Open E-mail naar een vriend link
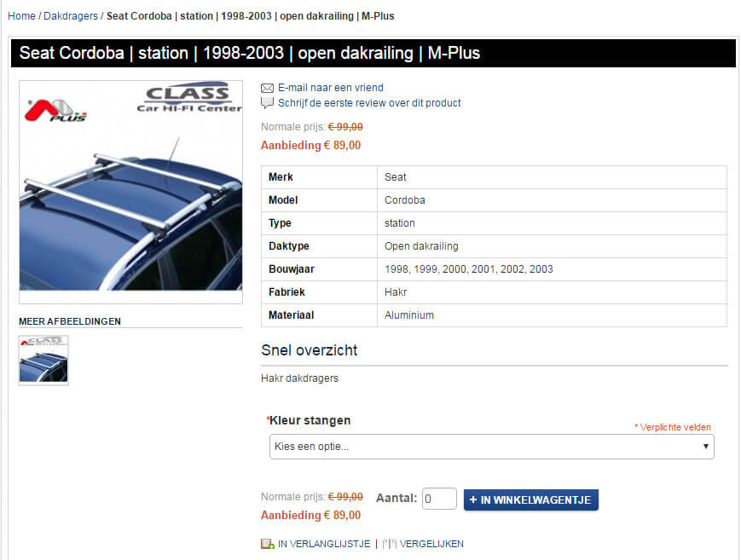The width and height of the screenshot is (741, 560). coord(330,88)
